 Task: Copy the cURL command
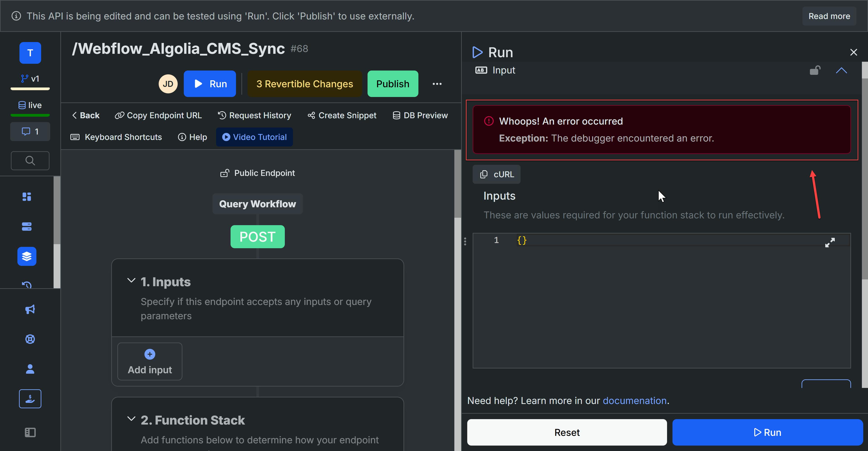[496, 174]
